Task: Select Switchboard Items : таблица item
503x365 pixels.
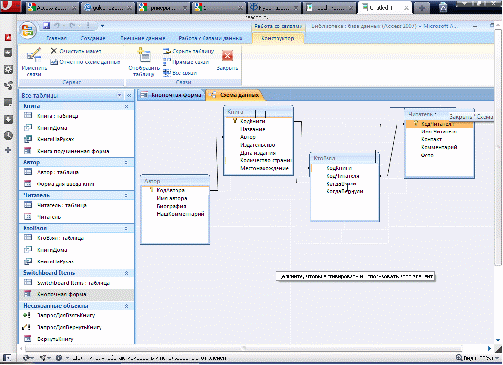Action: tap(77, 283)
